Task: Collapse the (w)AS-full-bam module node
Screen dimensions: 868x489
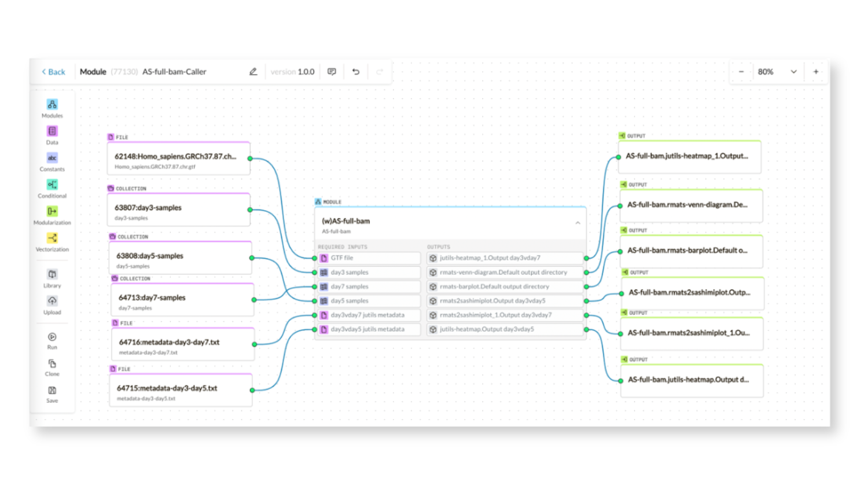Action: tap(578, 223)
